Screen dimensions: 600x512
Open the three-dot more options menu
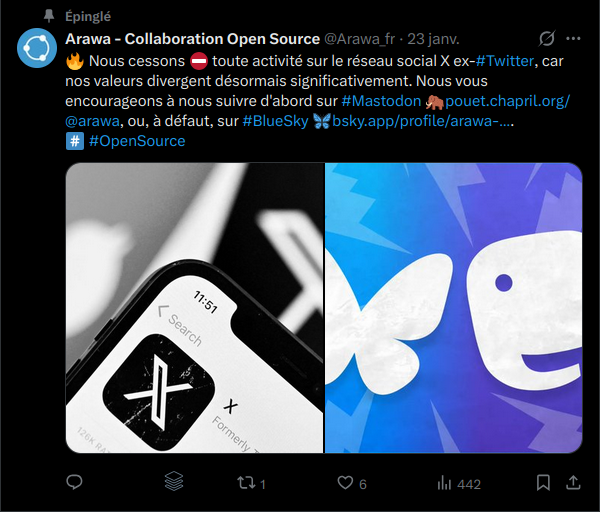(574, 39)
